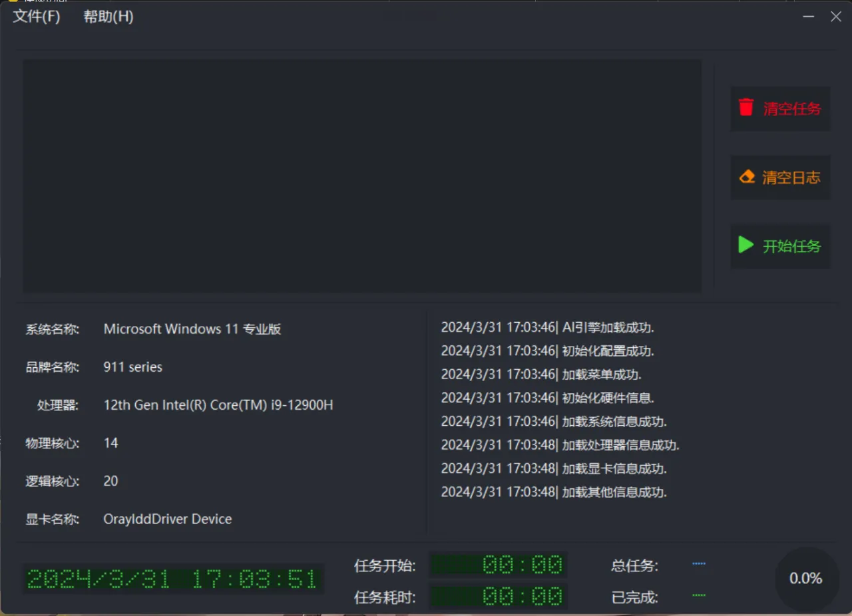Viewport: 852px width, 616px height.
Task: Click the 开始任务 button label
Action: [x=791, y=246]
